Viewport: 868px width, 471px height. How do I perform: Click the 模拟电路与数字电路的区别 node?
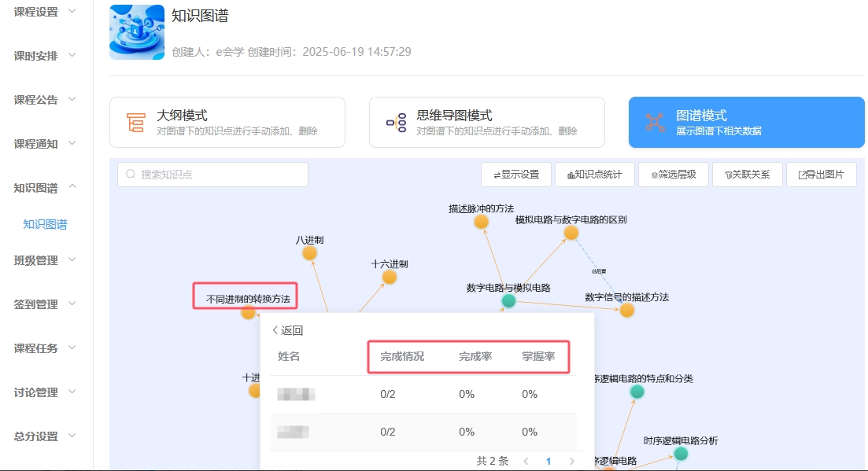571,233
